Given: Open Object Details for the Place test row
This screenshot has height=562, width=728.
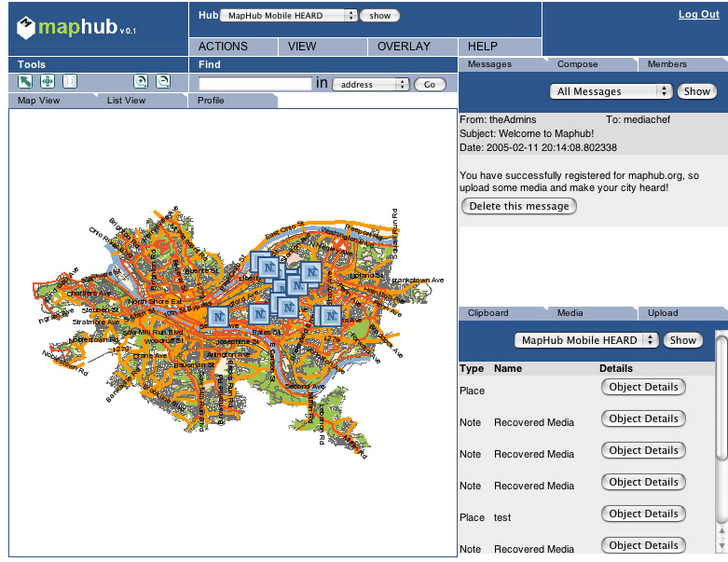Looking at the screenshot, I should coord(643,514).
